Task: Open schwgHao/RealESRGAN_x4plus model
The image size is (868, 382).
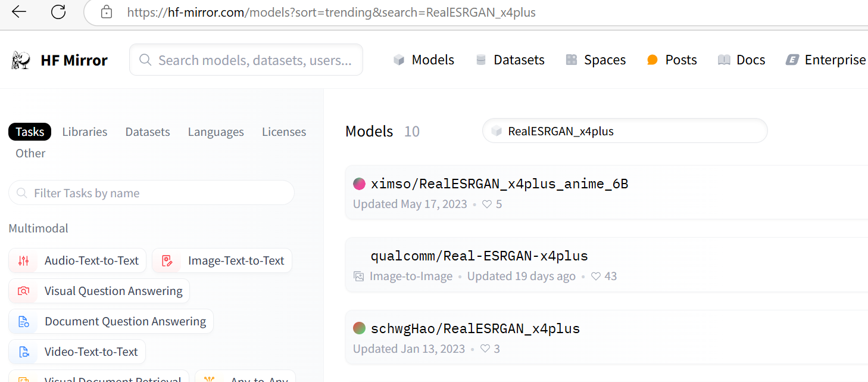Action: (475, 328)
